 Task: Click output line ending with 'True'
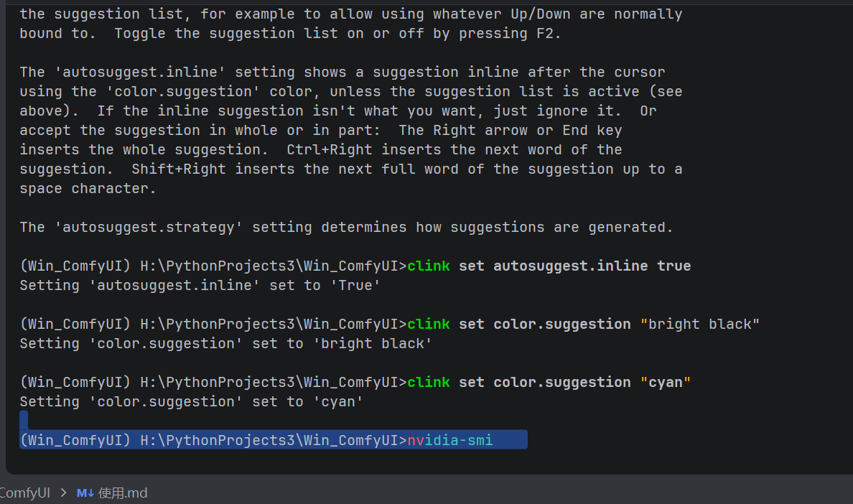click(200, 286)
